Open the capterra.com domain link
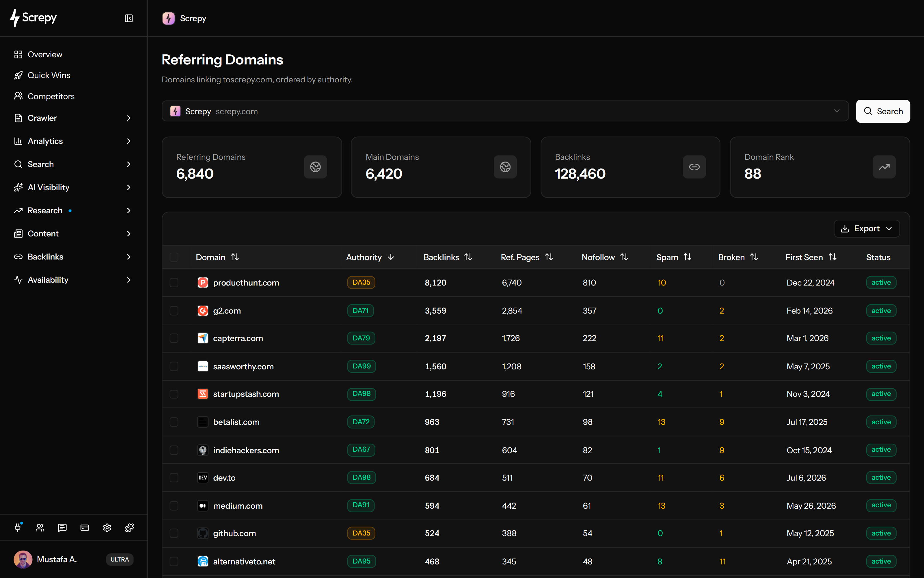Image resolution: width=924 pixels, height=578 pixels. point(238,338)
